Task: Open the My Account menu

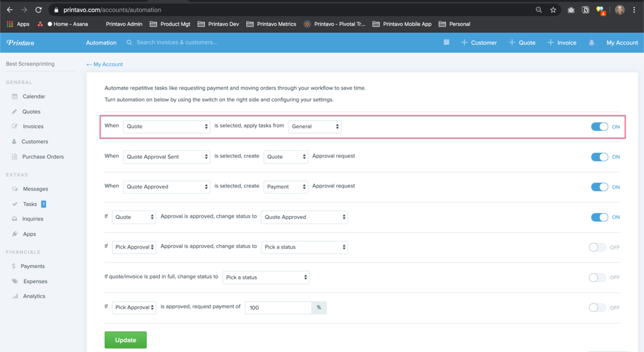Action: (622, 42)
